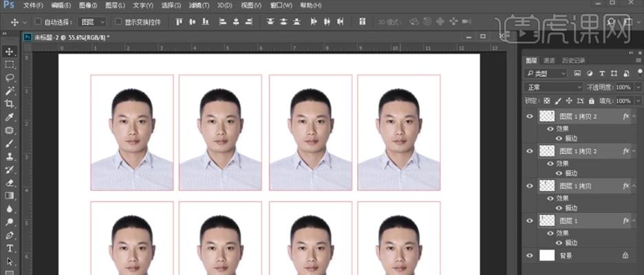Select the Lasso tool
This screenshot has width=644, height=275.
pyautogui.click(x=10, y=78)
